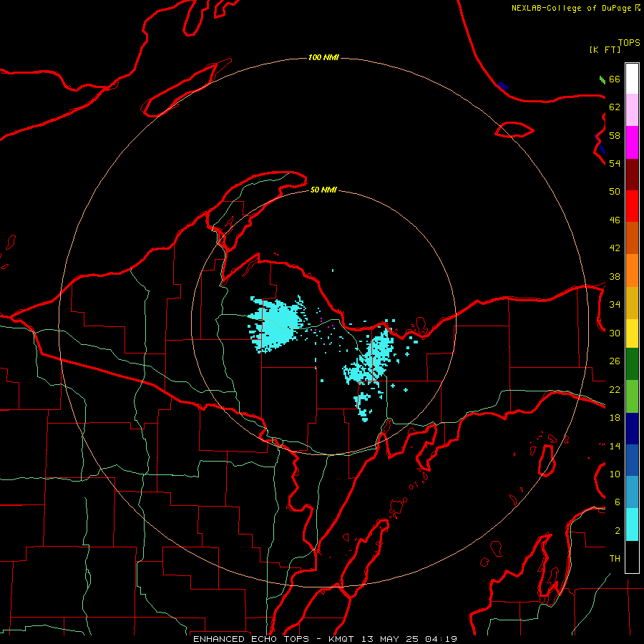Click the 10 legend value
Image resolution: width=644 pixels, height=644 pixels.
pyautogui.click(x=615, y=474)
